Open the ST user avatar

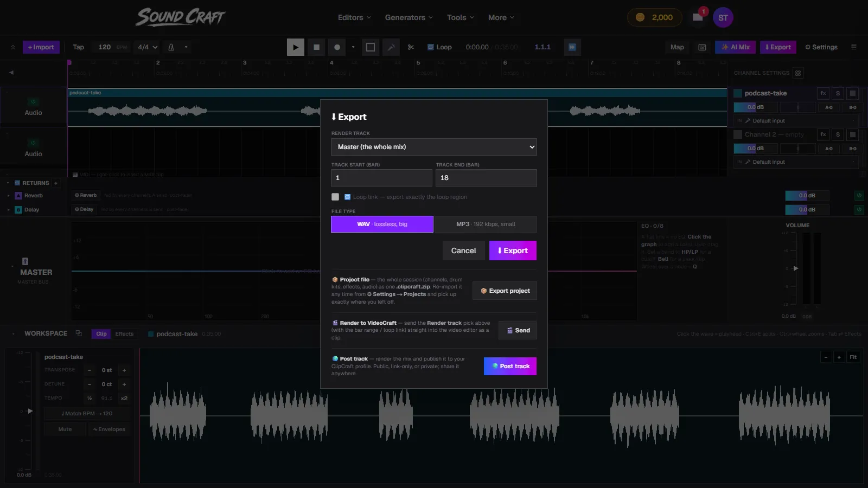pos(723,17)
